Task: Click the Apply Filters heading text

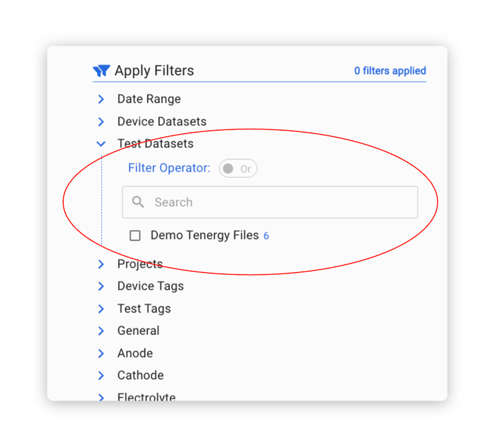Action: pos(154,70)
